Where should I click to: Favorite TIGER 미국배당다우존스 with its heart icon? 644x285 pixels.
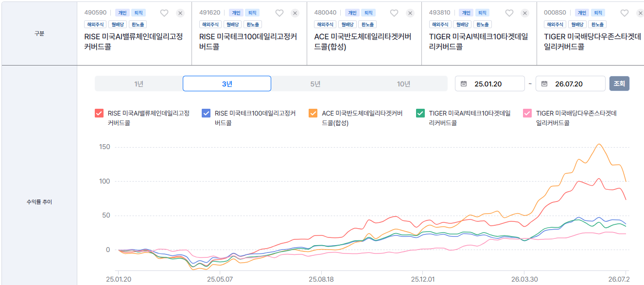(624, 13)
